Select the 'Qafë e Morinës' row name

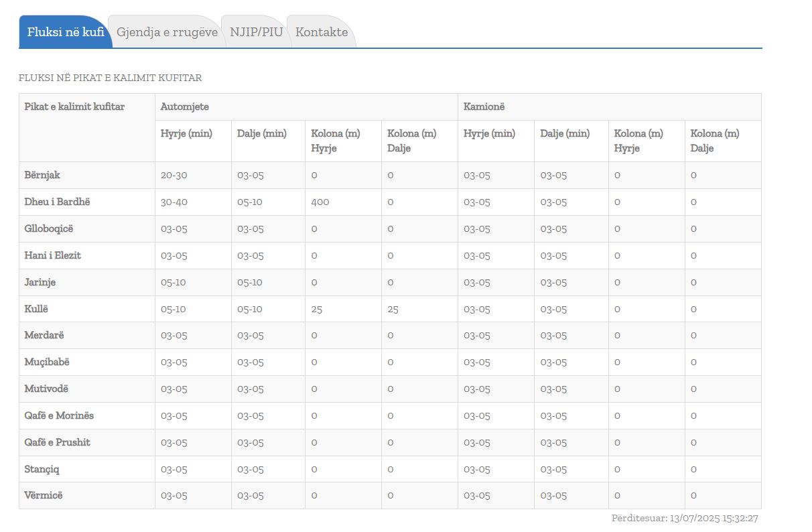59,415
